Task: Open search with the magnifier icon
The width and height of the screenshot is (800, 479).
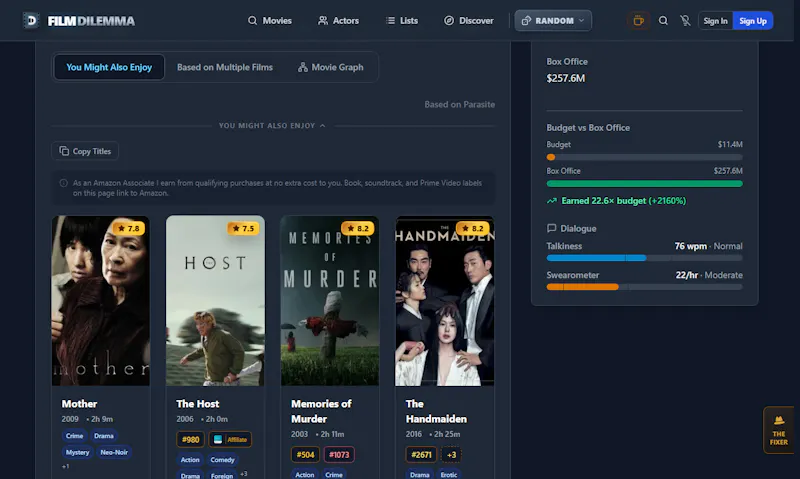Action: 663,21
